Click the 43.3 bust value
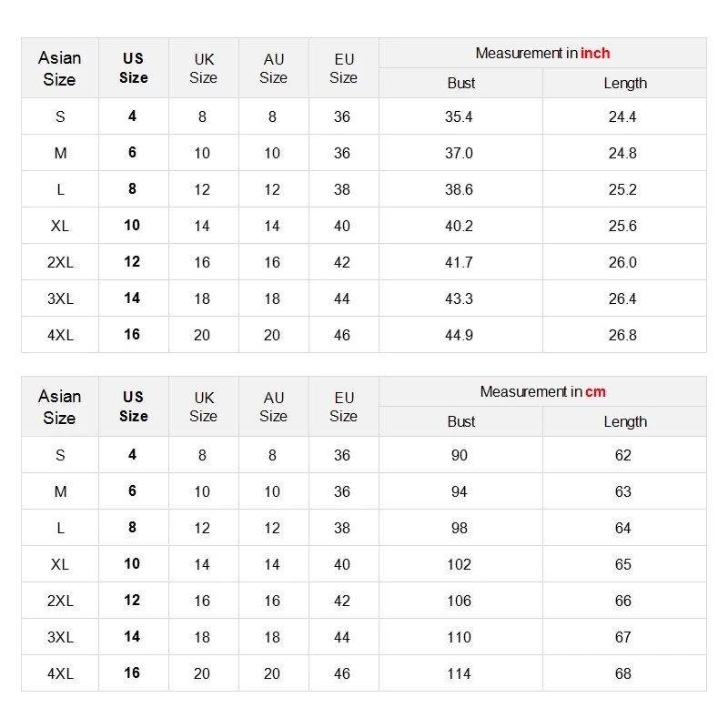This screenshot has height=728, width=728. [459, 299]
